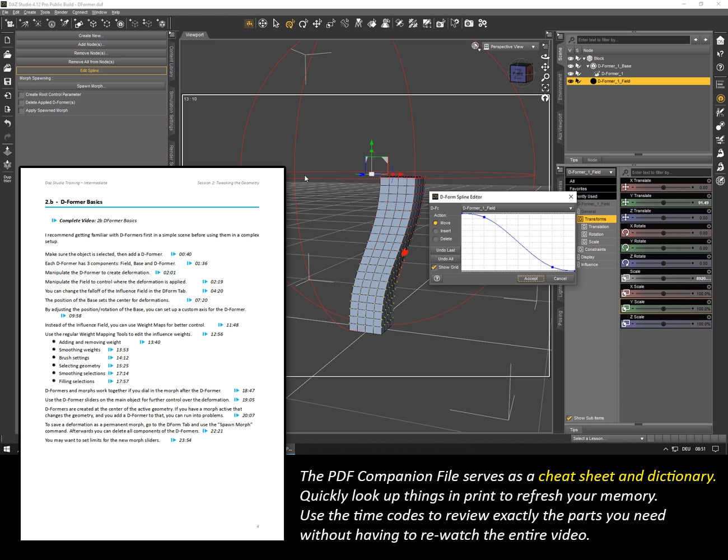
Task: Click the Accept button in the Spline Editor
Action: (530, 278)
